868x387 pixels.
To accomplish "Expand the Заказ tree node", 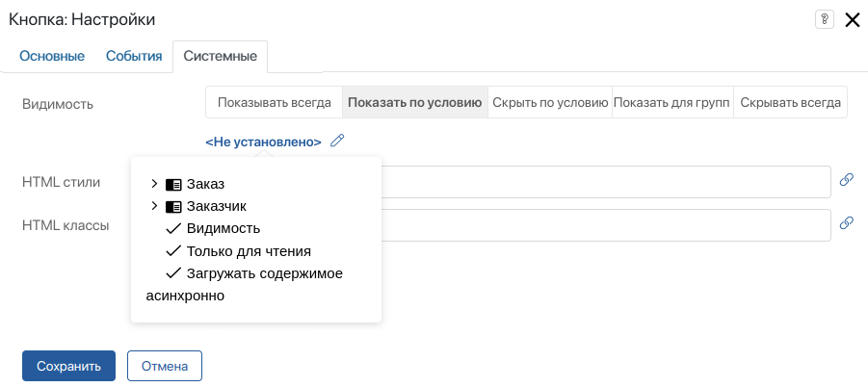I will (155, 183).
